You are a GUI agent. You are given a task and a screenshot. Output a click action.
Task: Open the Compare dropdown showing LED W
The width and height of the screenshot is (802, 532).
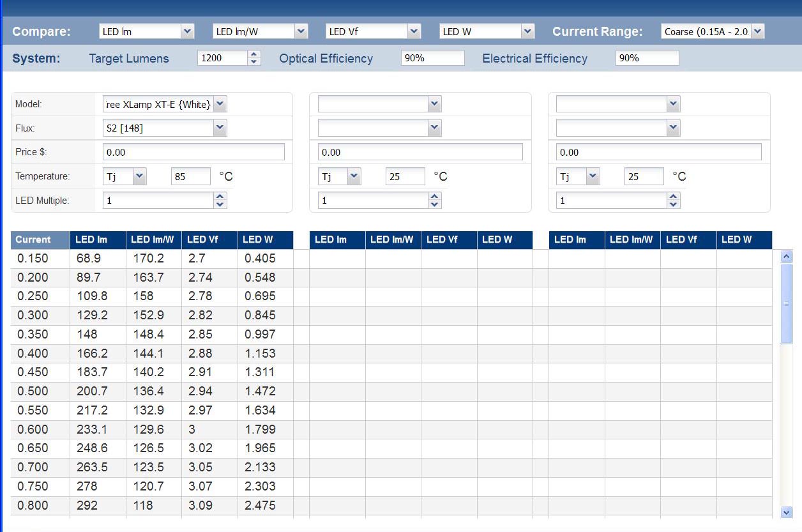coord(527,31)
